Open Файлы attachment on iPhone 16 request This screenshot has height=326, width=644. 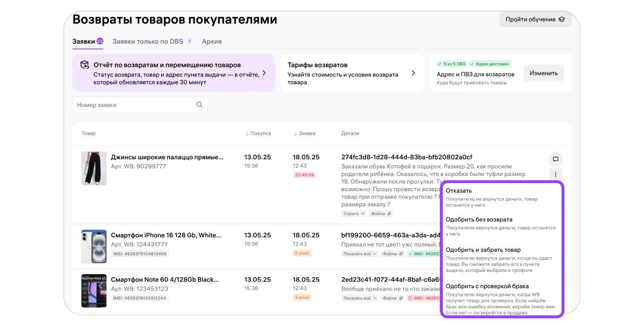[x=392, y=254]
